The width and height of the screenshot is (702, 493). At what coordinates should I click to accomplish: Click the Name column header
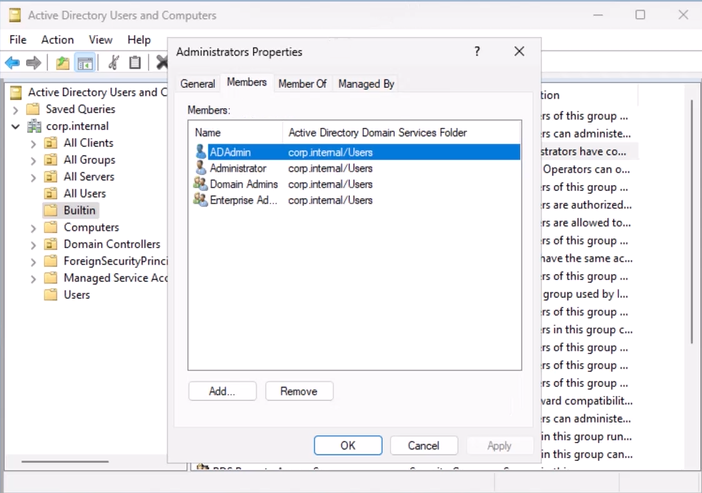pos(235,133)
